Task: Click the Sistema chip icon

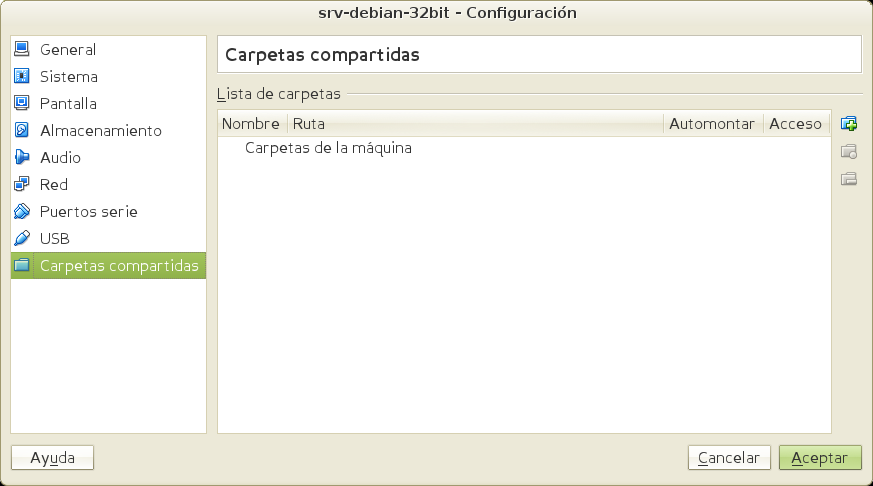Action: 22,76
